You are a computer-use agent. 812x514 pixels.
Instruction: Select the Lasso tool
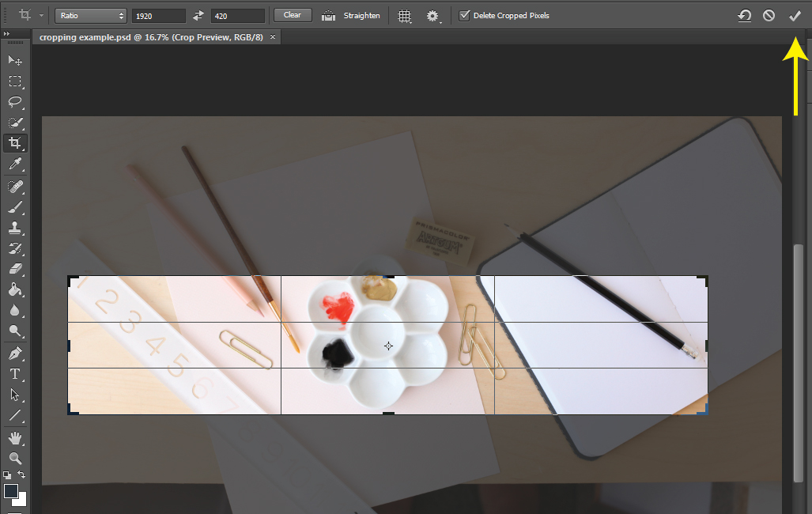coord(15,102)
